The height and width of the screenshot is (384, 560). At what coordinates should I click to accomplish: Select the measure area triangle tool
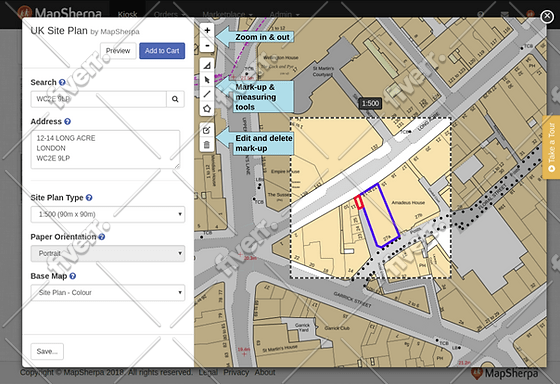(x=207, y=65)
